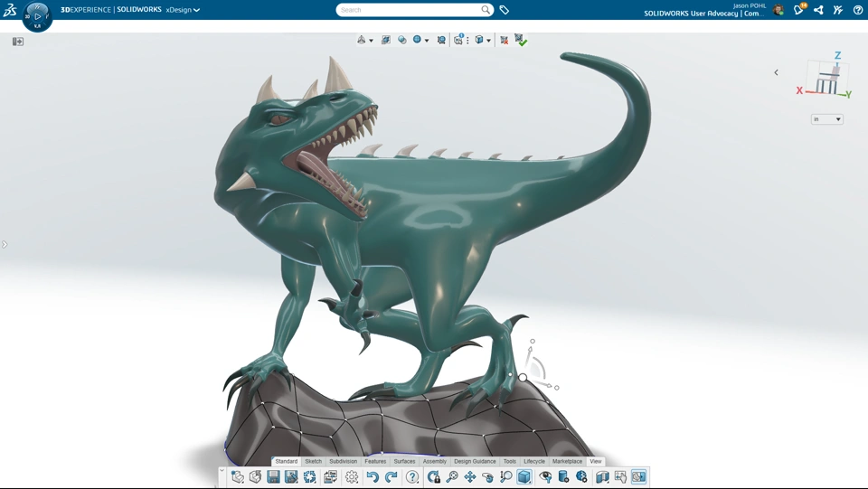Switch to the View tab
Screen dimensions: 868x489
point(596,461)
